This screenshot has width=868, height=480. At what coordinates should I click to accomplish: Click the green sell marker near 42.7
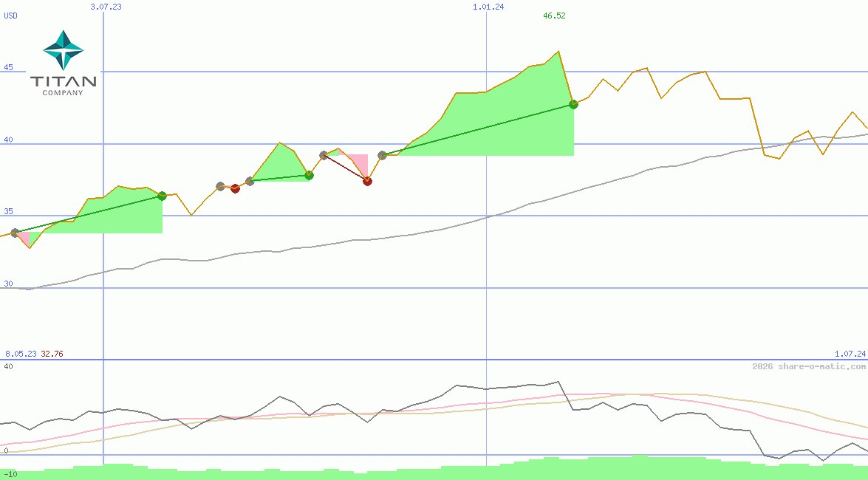[573, 104]
